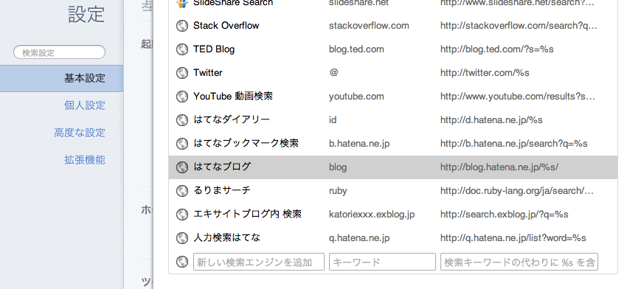Screen dimensions: 644x289
Task: Click the るりまサーチ globe icon
Action: point(182,191)
